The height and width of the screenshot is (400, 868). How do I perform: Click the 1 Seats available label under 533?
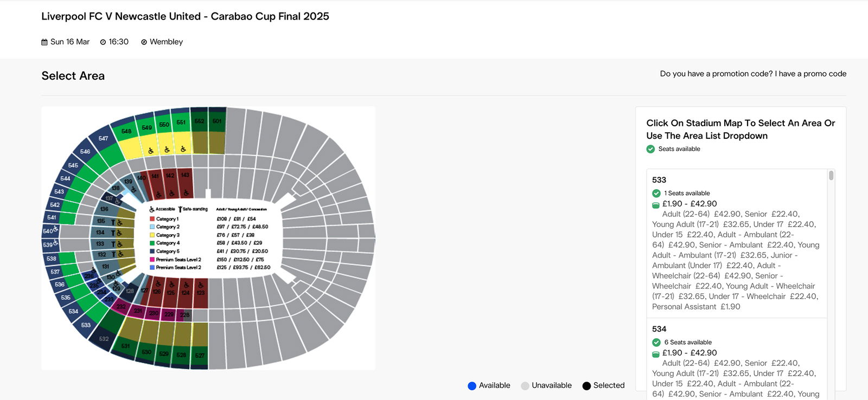[x=687, y=193]
